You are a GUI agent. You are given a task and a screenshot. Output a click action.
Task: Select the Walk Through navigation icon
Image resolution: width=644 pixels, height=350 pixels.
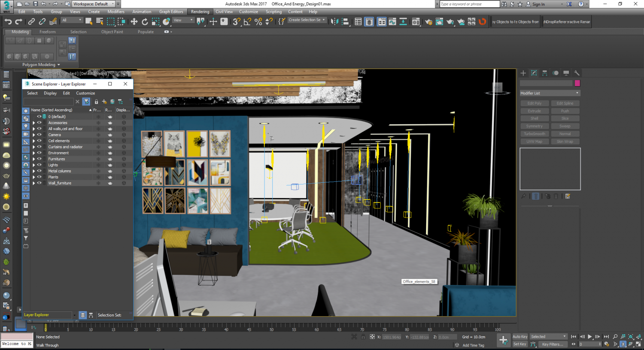point(623,344)
